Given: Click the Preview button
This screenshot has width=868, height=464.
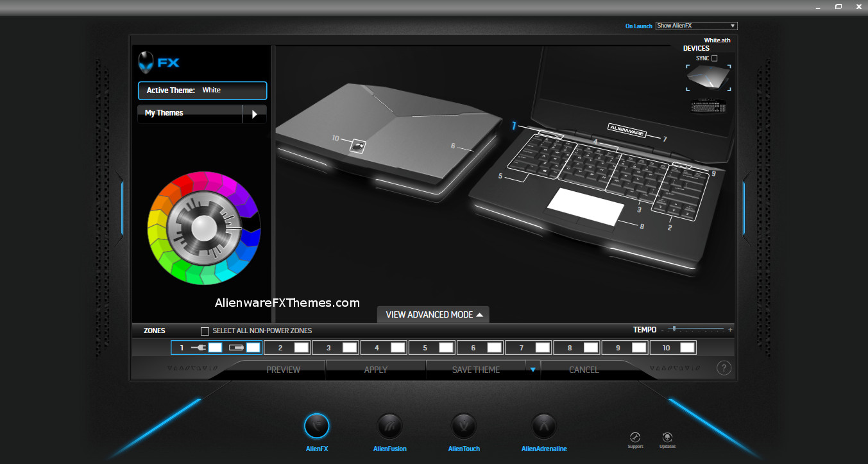Looking at the screenshot, I should [283, 370].
